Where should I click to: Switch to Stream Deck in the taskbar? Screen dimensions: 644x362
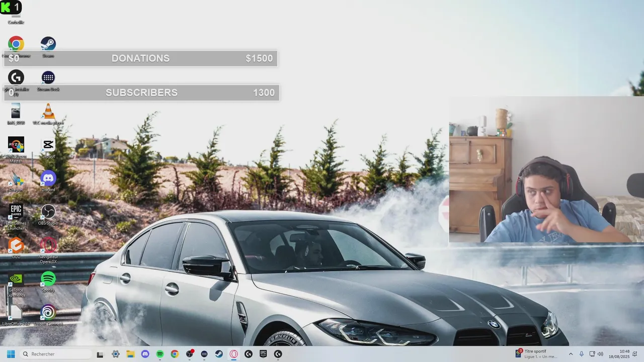204,354
